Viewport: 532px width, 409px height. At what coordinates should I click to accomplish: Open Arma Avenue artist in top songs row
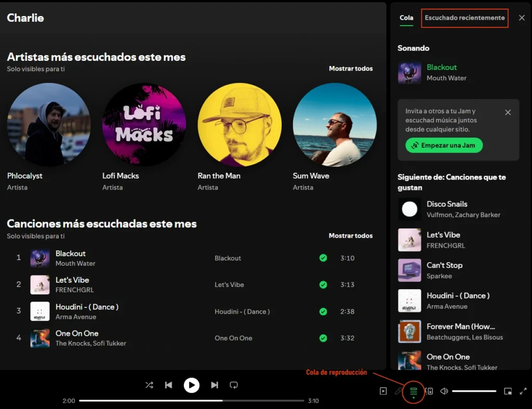point(76,317)
